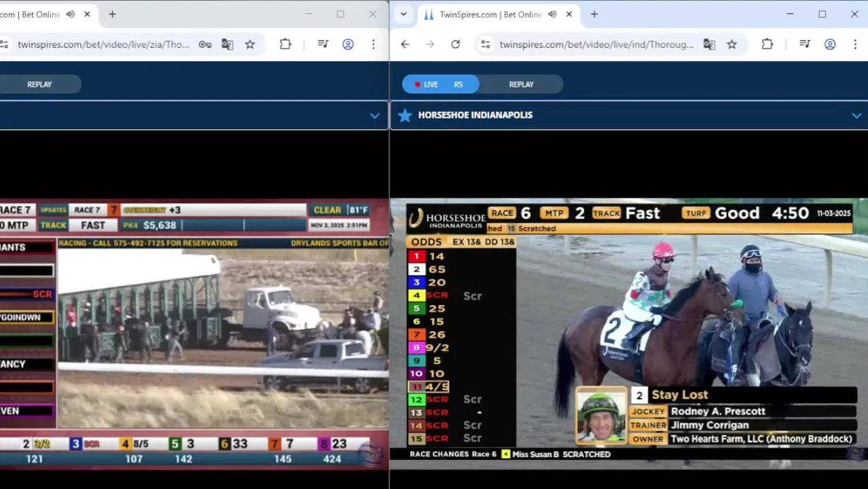Viewport: 868px width, 489px height.
Task: Switch to LIVE R5 feed
Action: click(441, 84)
